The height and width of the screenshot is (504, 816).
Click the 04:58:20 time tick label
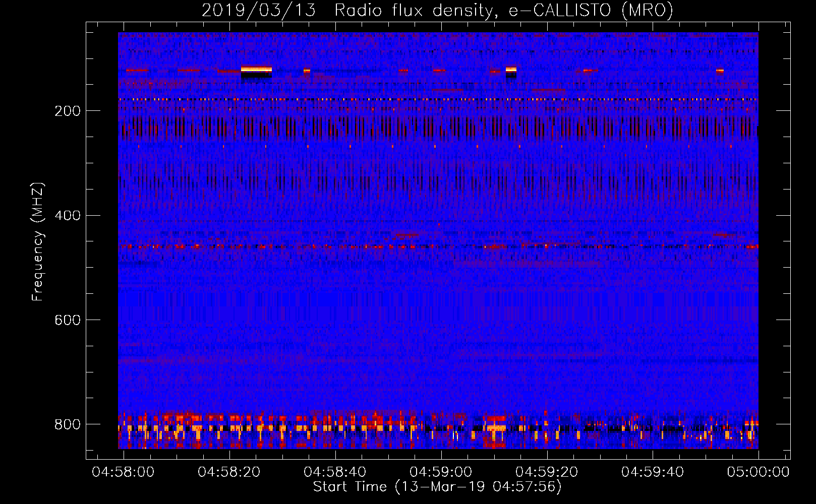[x=229, y=472]
